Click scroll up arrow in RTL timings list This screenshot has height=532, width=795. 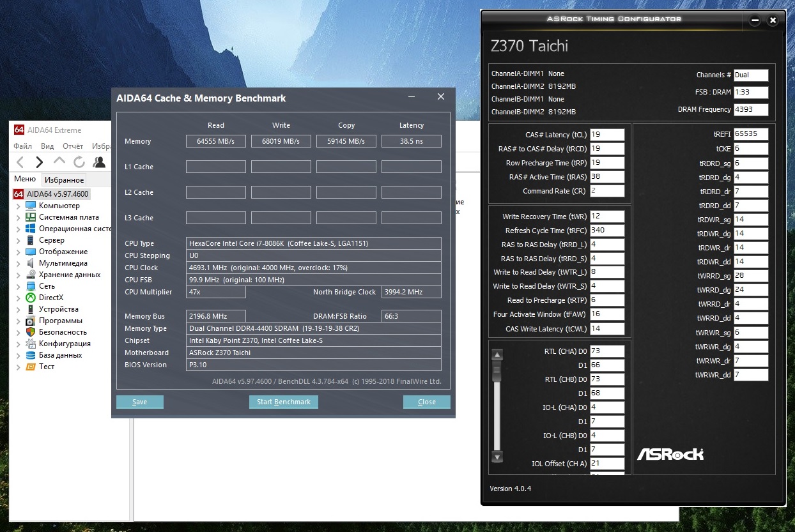click(x=498, y=355)
